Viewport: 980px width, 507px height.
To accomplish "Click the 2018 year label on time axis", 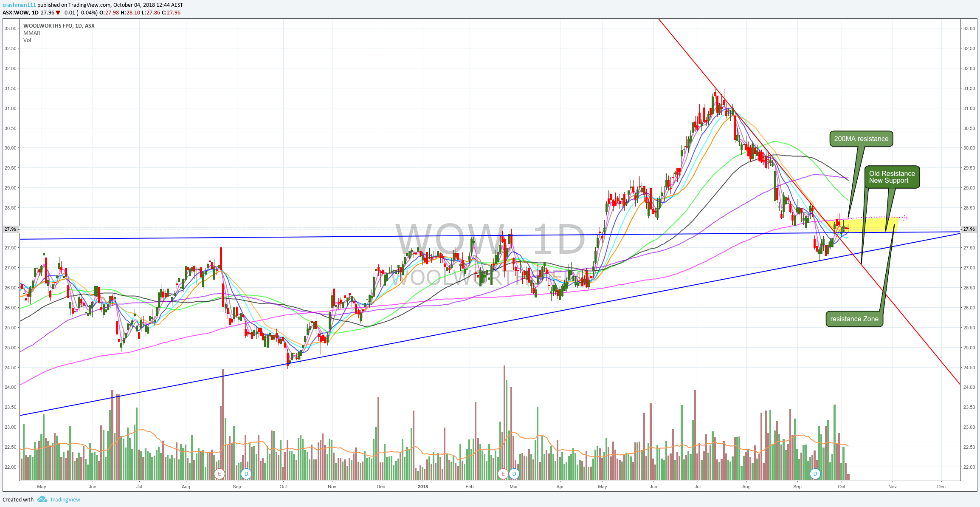I will (423, 487).
